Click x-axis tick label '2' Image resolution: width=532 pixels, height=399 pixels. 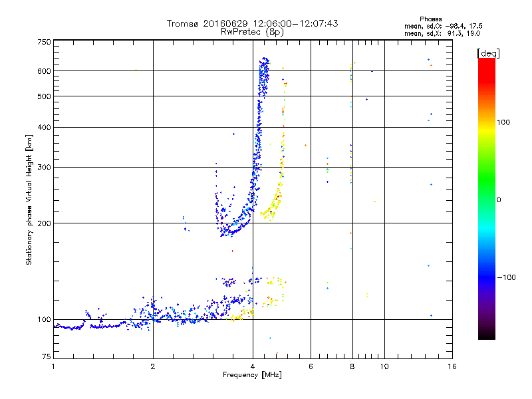[153, 366]
